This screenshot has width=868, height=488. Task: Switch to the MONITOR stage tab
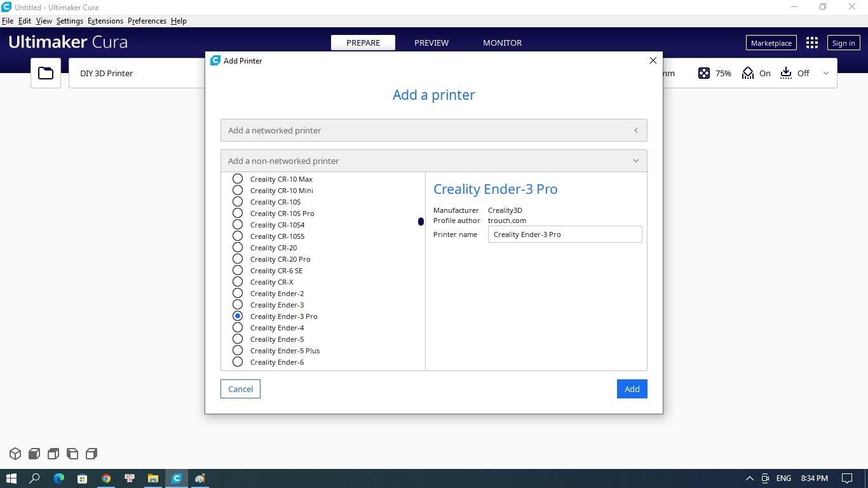502,43
